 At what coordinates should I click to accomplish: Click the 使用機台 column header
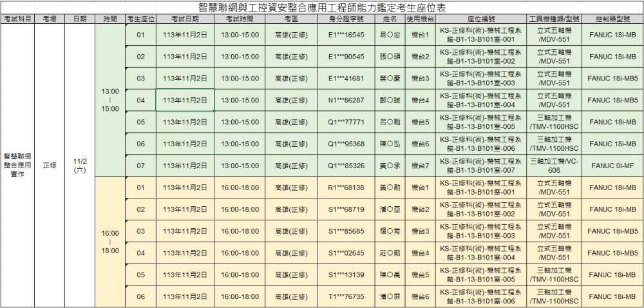coord(420,19)
